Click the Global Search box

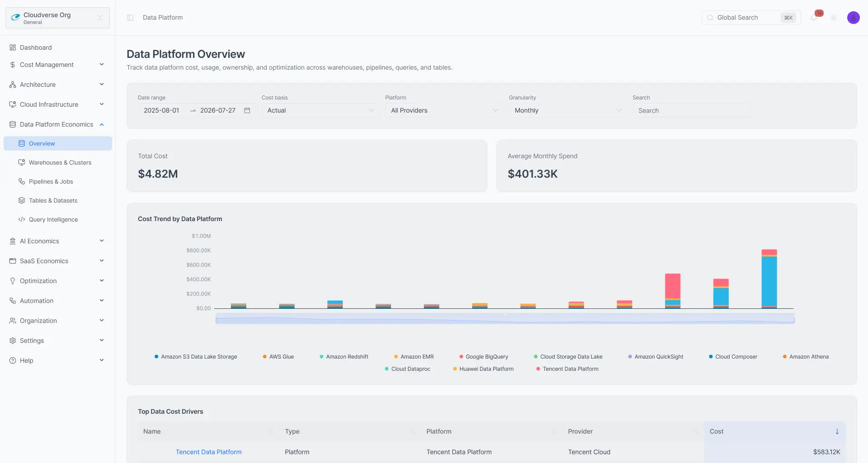[x=751, y=18]
